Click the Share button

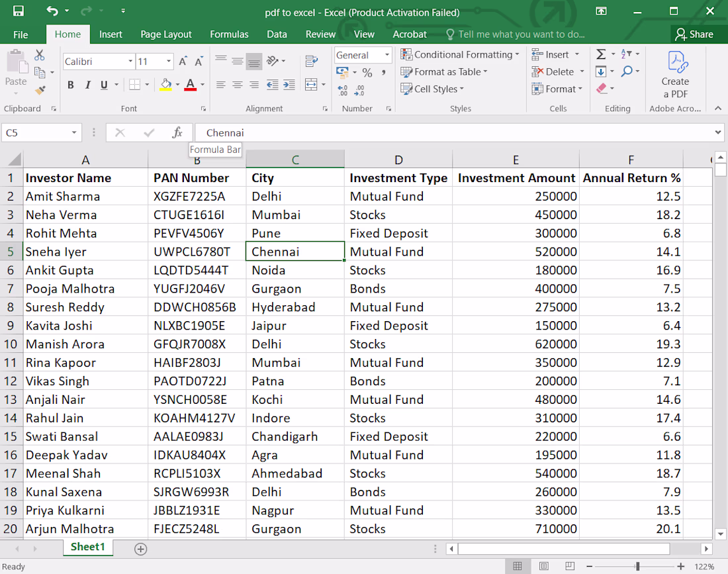click(x=694, y=34)
